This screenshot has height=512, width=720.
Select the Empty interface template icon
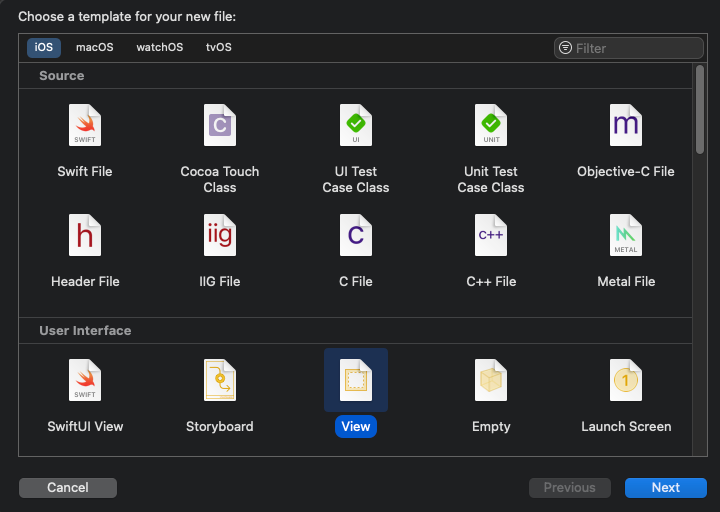(491, 380)
